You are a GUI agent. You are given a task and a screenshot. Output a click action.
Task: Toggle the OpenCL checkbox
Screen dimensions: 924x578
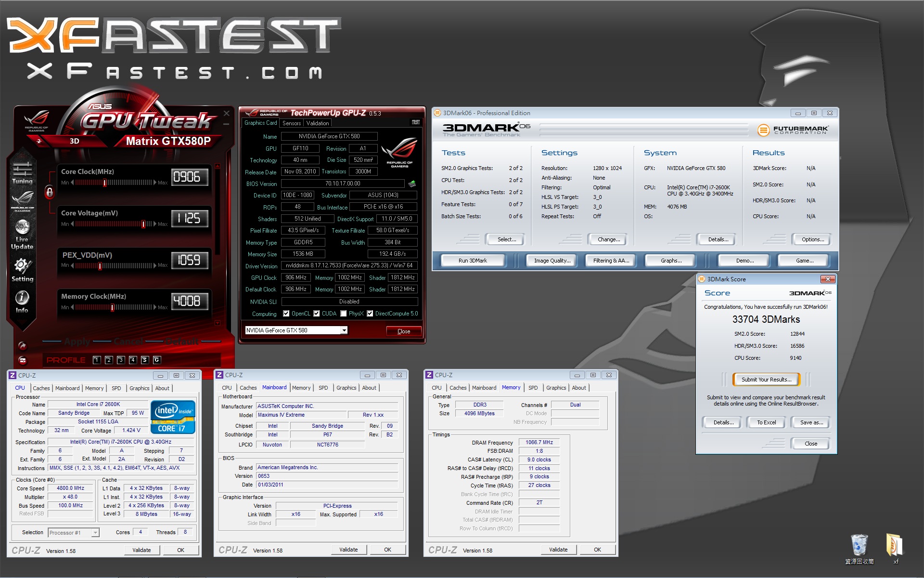tap(286, 314)
